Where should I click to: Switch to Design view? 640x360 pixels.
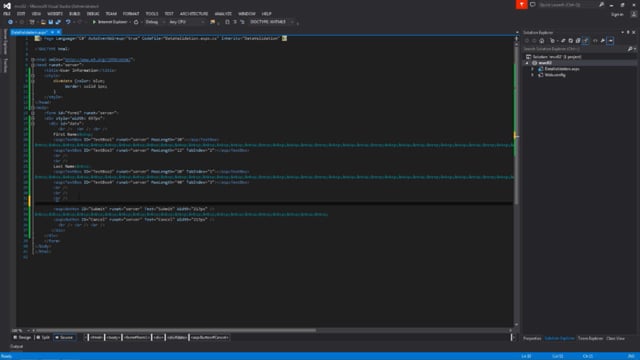click(22, 338)
